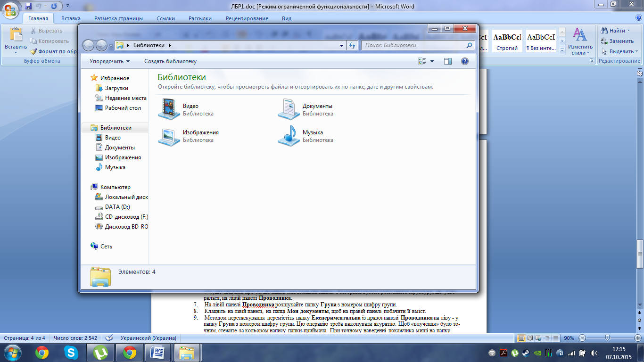
Task: Select Изображения in the navigation pane tree
Action: point(118,157)
